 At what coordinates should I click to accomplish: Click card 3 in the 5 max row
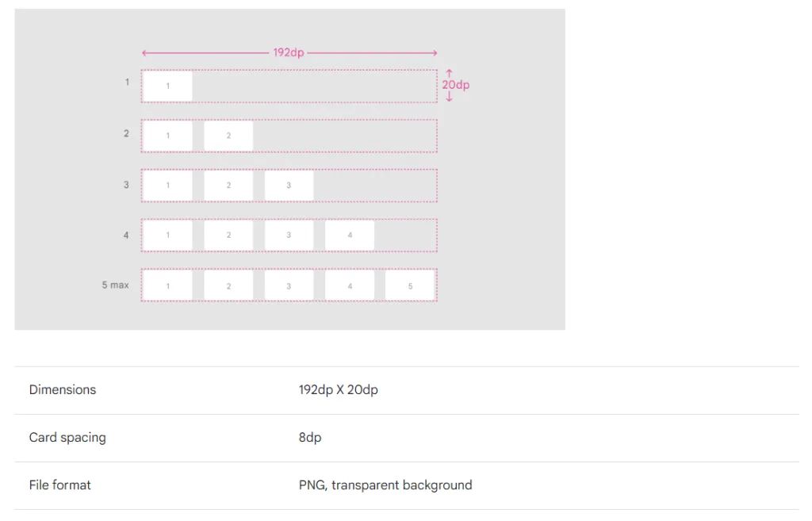click(x=289, y=285)
